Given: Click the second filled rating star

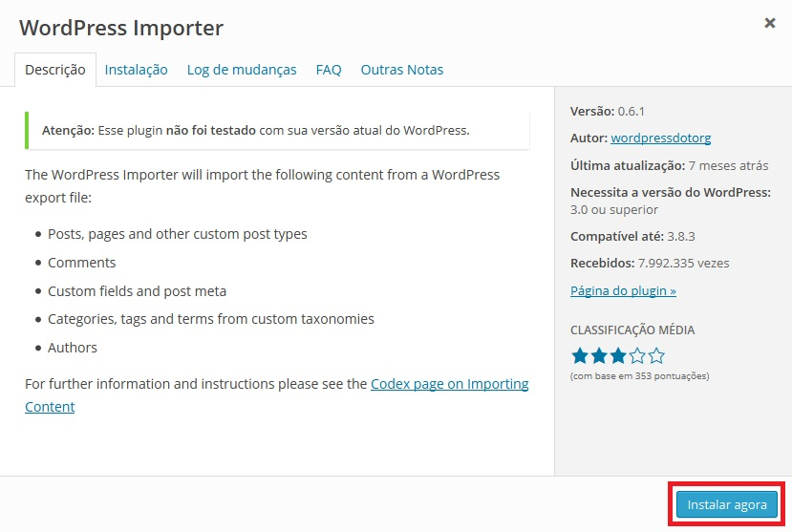Looking at the screenshot, I should [599, 356].
